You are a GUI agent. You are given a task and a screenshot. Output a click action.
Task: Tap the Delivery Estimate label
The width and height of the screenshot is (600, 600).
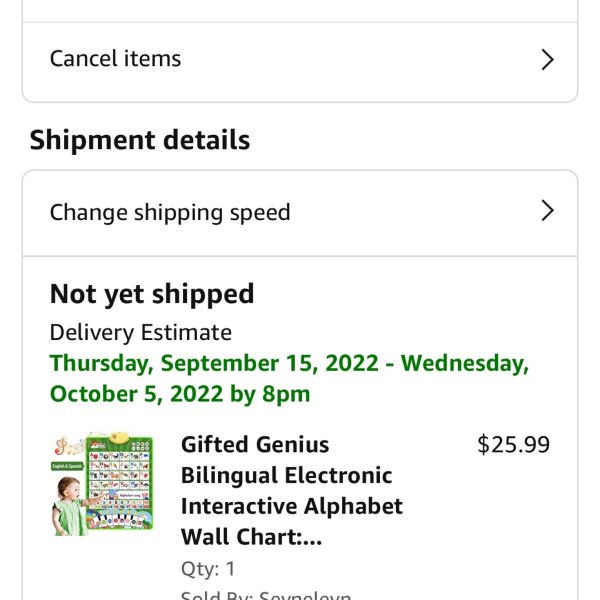click(x=140, y=332)
